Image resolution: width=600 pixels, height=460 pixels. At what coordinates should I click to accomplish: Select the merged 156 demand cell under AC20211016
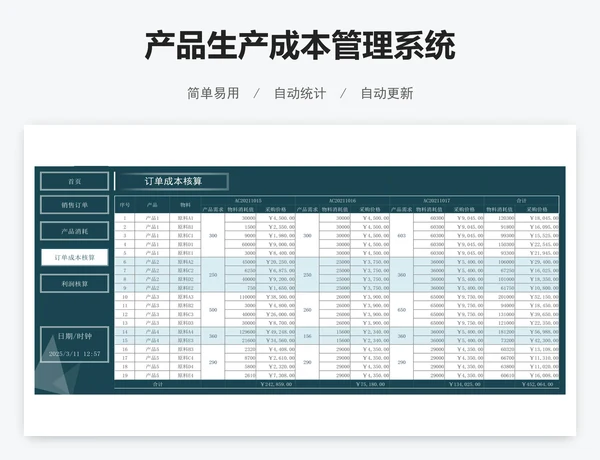pyautogui.click(x=307, y=336)
